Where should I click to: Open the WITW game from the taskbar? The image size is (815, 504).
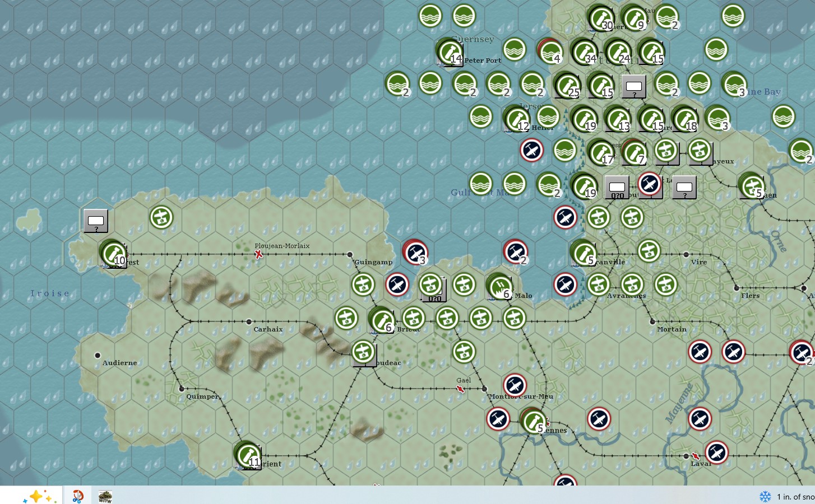[x=105, y=495]
